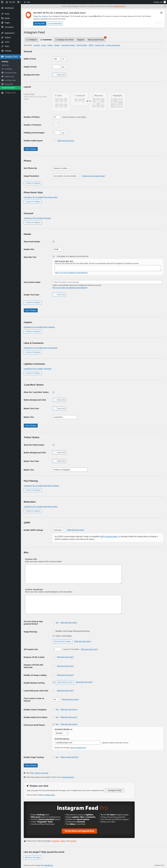Open the Dashboard icon in sidebar
167x868 pixels.
[2, 8]
